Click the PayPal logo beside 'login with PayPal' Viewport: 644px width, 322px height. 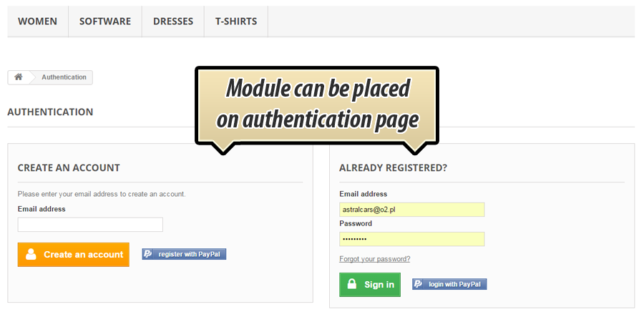pyautogui.click(x=419, y=284)
